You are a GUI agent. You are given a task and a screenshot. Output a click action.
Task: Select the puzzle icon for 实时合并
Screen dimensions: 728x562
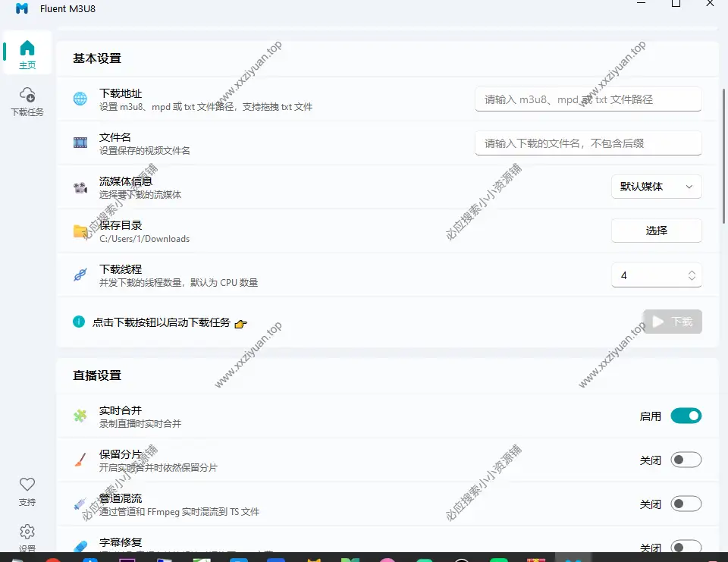(x=80, y=416)
